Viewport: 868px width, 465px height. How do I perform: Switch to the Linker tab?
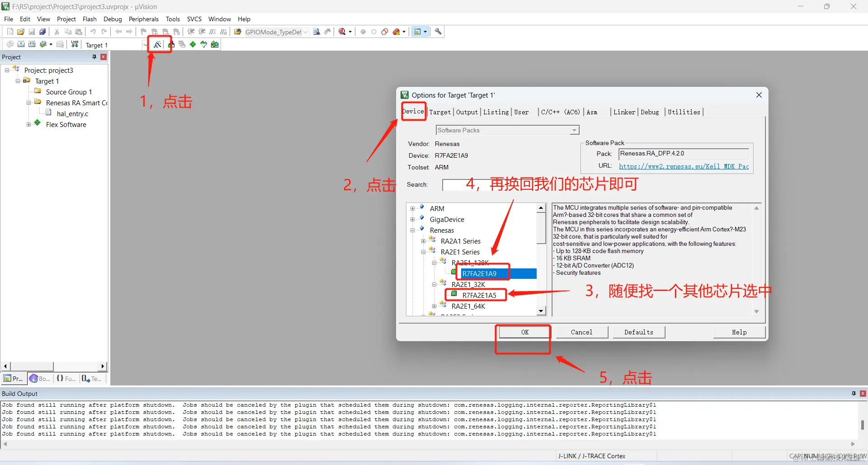coord(624,112)
